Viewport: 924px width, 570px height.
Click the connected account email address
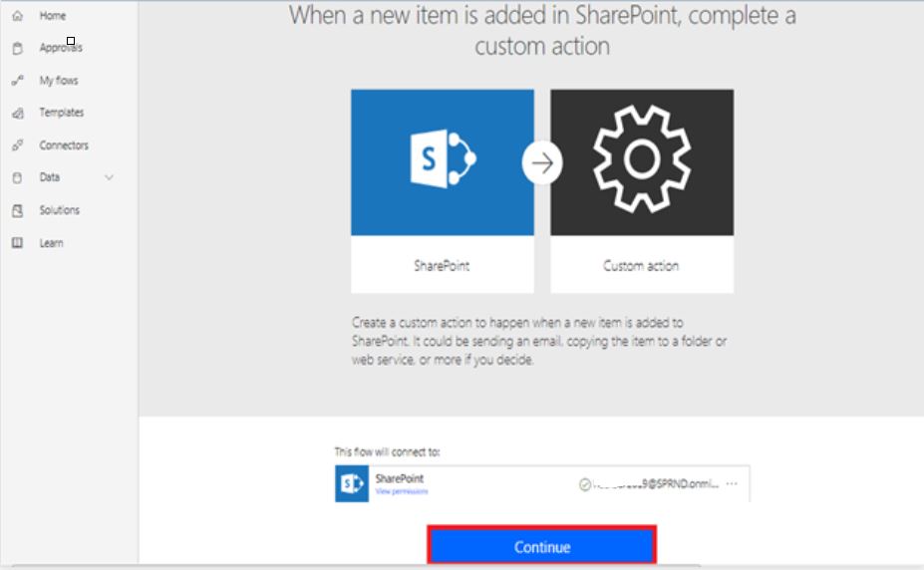coord(656,484)
